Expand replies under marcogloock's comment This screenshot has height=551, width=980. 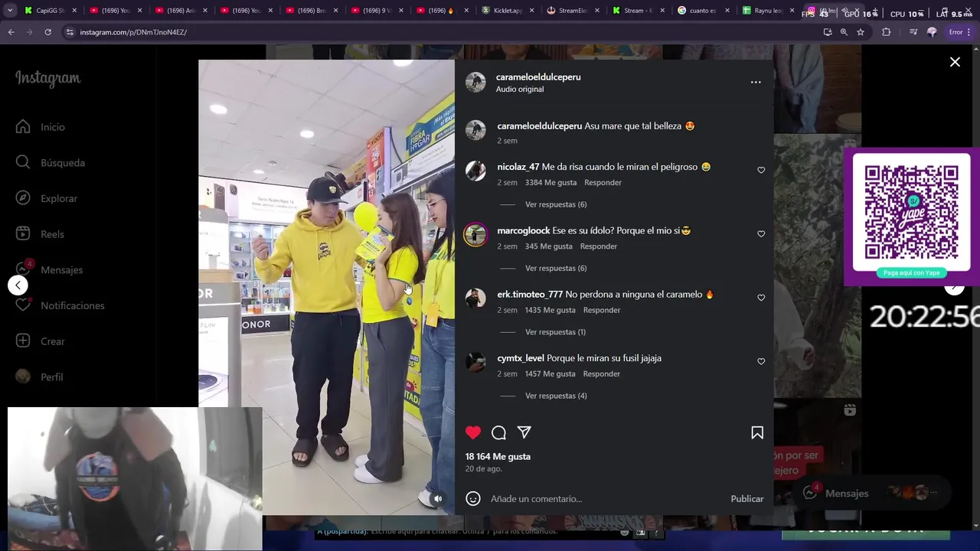[556, 268]
